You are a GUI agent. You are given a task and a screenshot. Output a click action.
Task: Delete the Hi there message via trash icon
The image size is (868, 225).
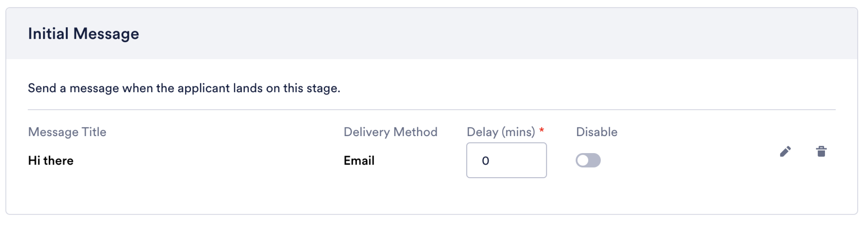[821, 151]
